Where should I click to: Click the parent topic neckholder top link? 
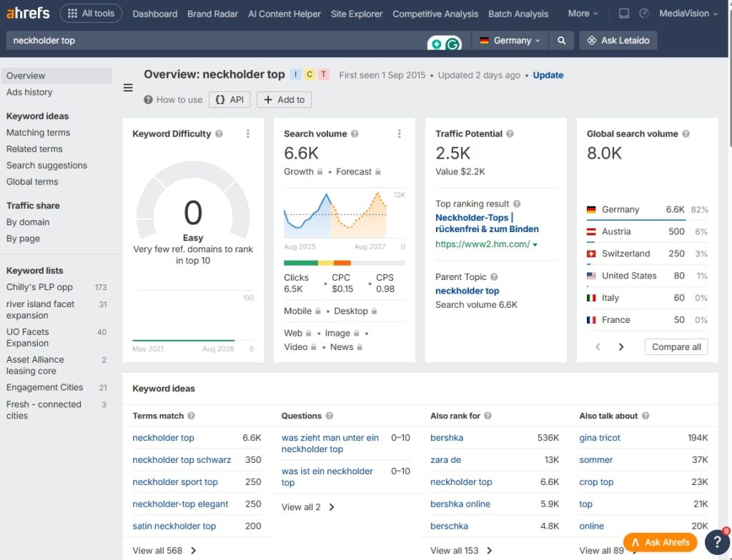click(x=468, y=291)
